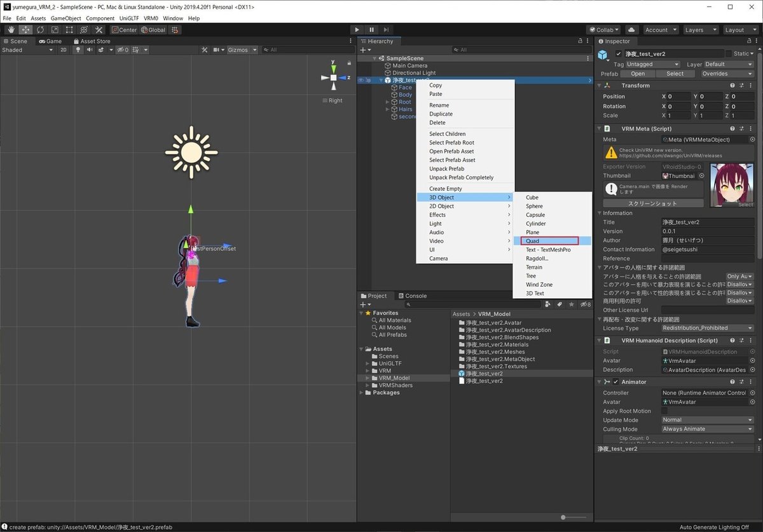Viewport: 763px width, 532px height.
Task: Select the Rotate tool in the toolbar
Action: [x=41, y=30]
